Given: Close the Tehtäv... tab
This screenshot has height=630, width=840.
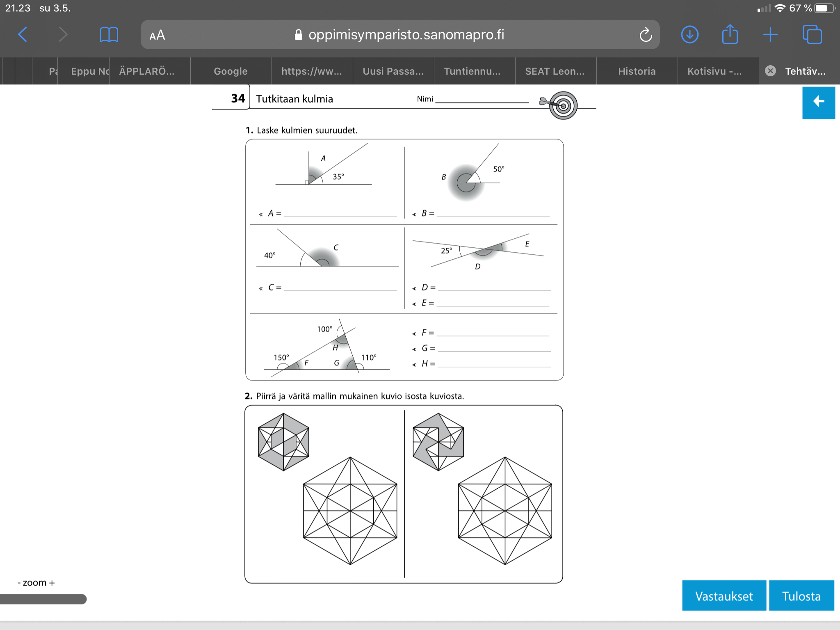Looking at the screenshot, I should click(771, 71).
